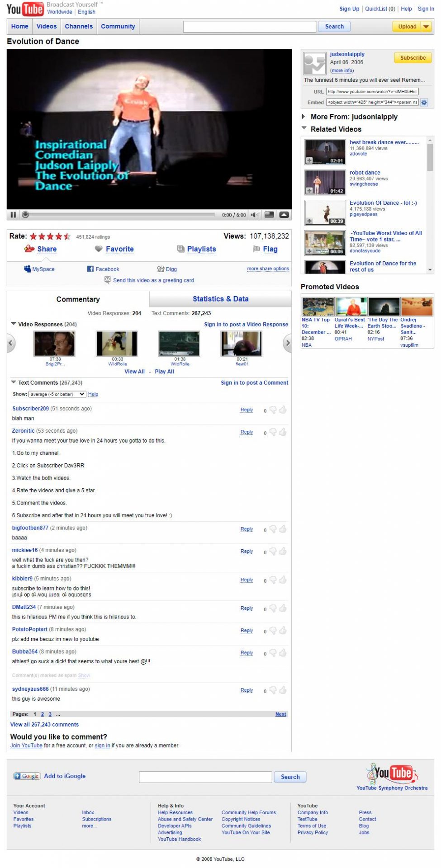
Task: View all 267,243 comments
Action: click(x=44, y=725)
